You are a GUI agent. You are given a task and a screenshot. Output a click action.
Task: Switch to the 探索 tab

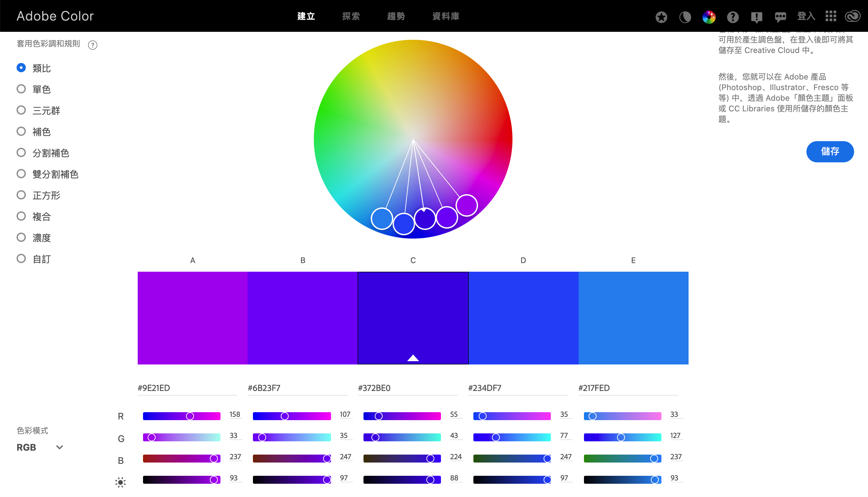pos(351,16)
